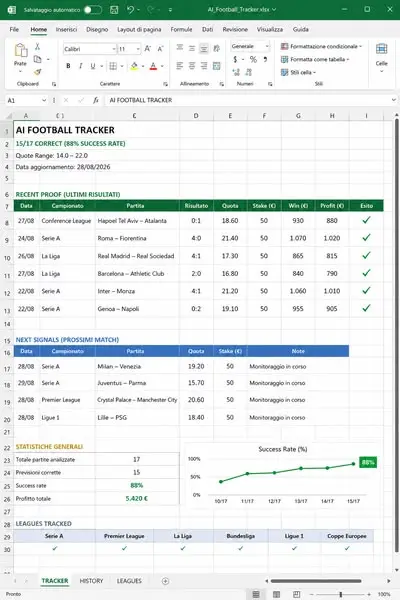Image resolution: width=400 pixels, height=600 pixels.
Task: Switch to the Disegno ribbon tab
Action: coord(97,29)
